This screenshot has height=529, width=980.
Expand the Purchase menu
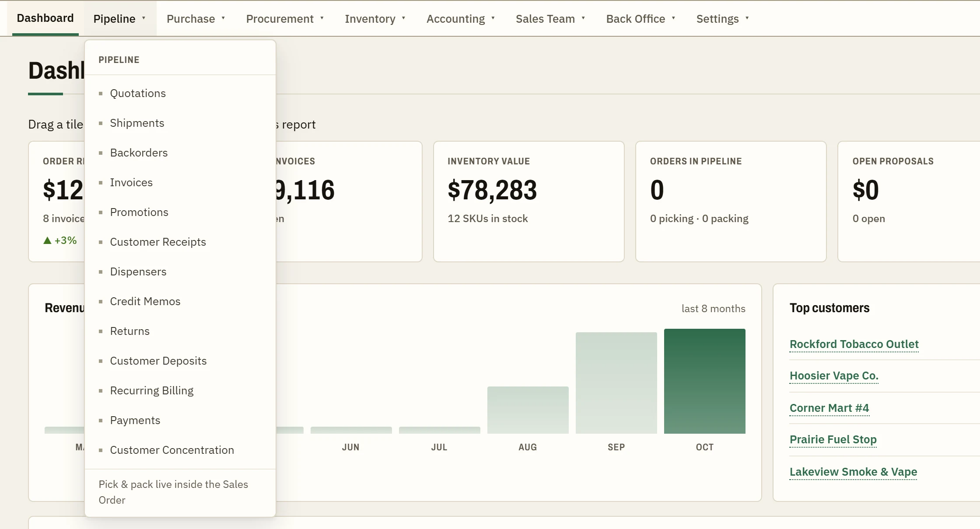pyautogui.click(x=196, y=19)
